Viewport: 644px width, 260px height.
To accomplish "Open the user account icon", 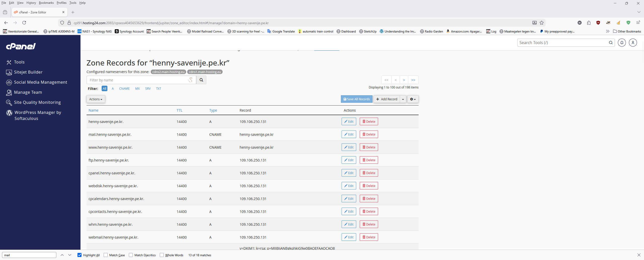I will coord(633,43).
